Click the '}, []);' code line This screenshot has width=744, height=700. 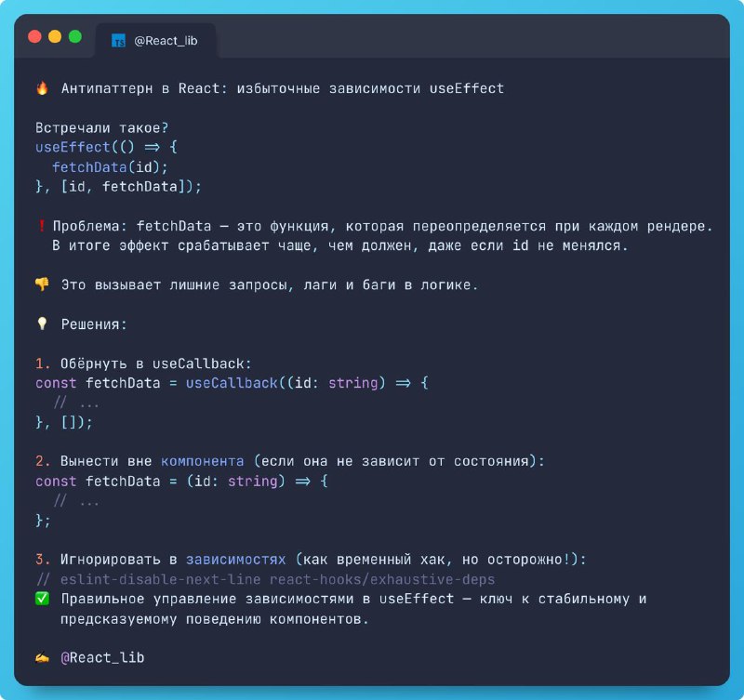pyautogui.click(x=64, y=422)
